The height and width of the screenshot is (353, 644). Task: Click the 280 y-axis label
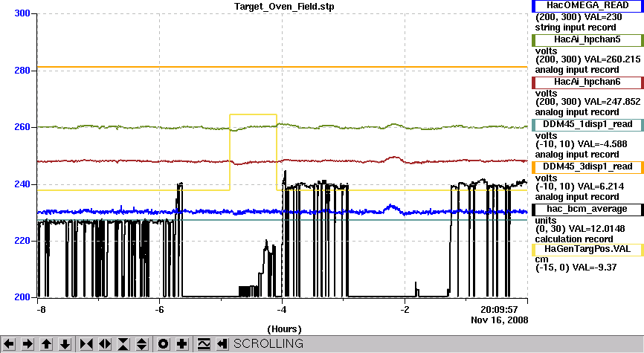(x=22, y=70)
